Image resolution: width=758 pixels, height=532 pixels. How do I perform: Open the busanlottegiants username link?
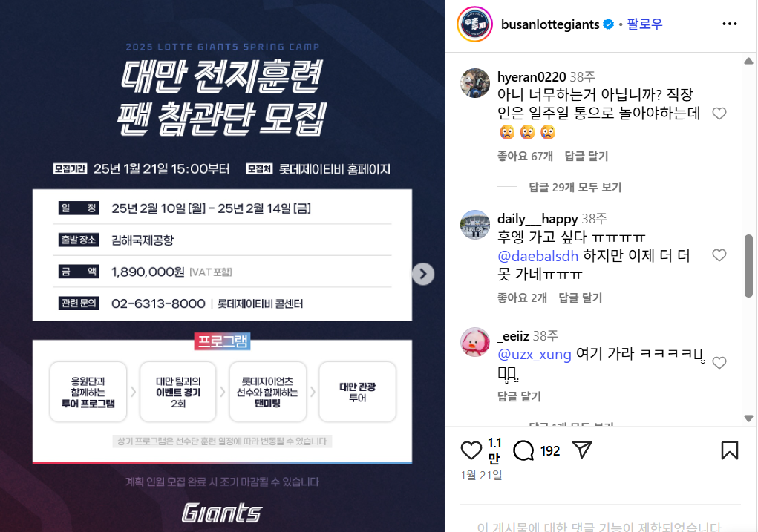[550, 24]
